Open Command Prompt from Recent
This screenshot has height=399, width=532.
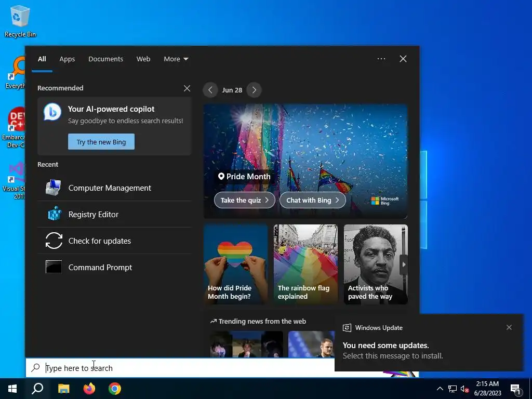(114, 268)
